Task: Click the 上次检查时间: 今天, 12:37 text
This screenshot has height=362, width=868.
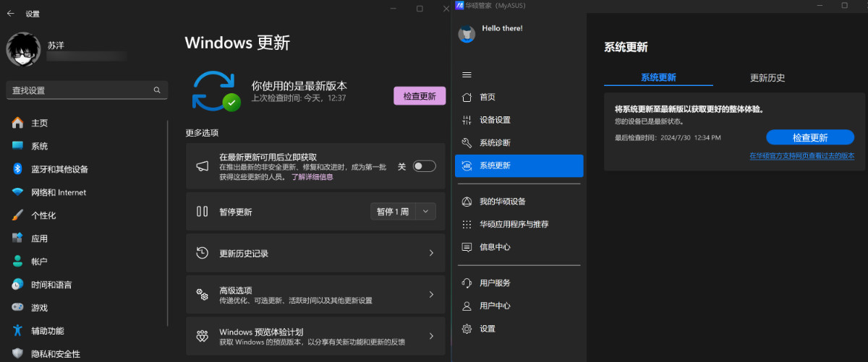Action: pos(299,98)
